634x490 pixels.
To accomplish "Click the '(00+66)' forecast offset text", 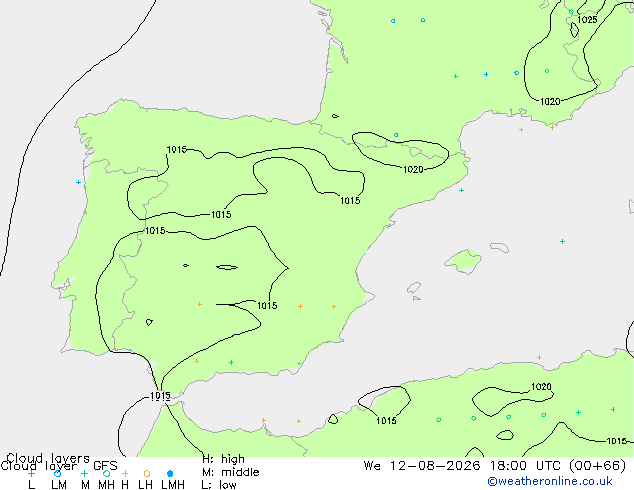I will click(x=598, y=466).
